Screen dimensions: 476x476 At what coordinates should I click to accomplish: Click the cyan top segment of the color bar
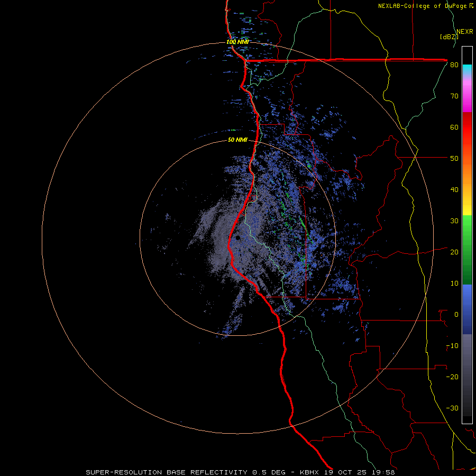[467, 70]
